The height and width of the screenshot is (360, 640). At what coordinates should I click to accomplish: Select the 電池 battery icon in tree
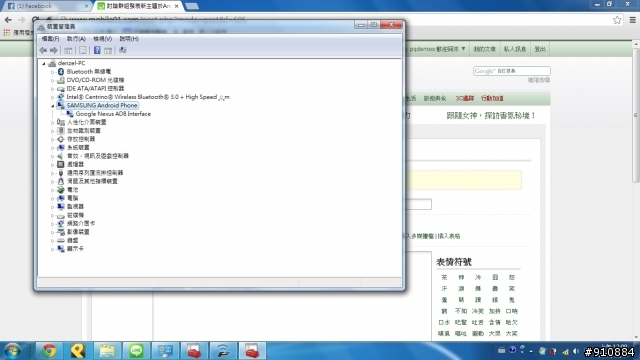coord(61,189)
